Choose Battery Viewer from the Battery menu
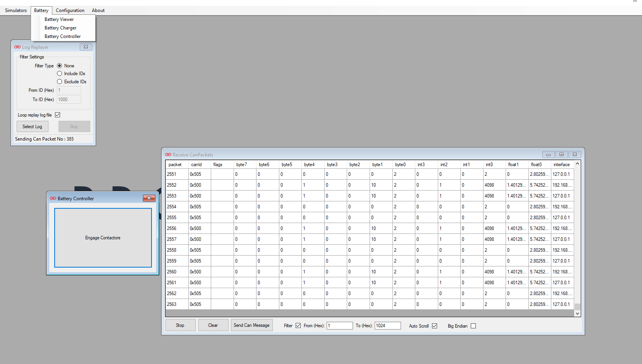 tap(63, 19)
